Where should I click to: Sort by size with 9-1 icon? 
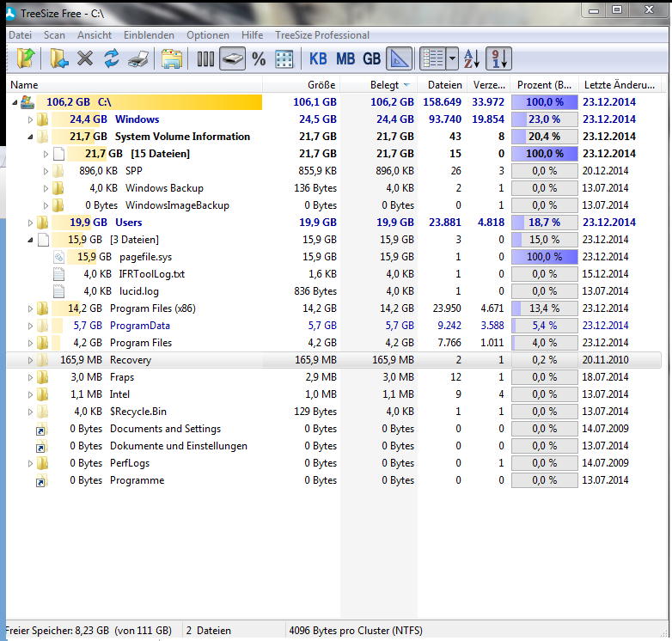coord(499,58)
